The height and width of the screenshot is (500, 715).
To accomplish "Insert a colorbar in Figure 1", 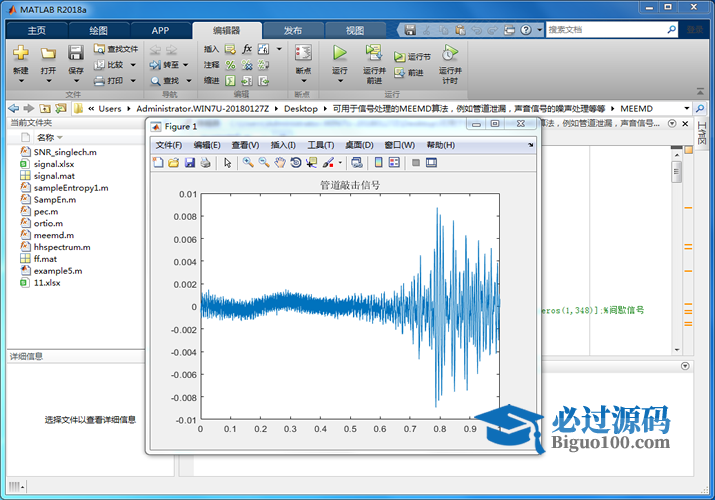I will (378, 162).
